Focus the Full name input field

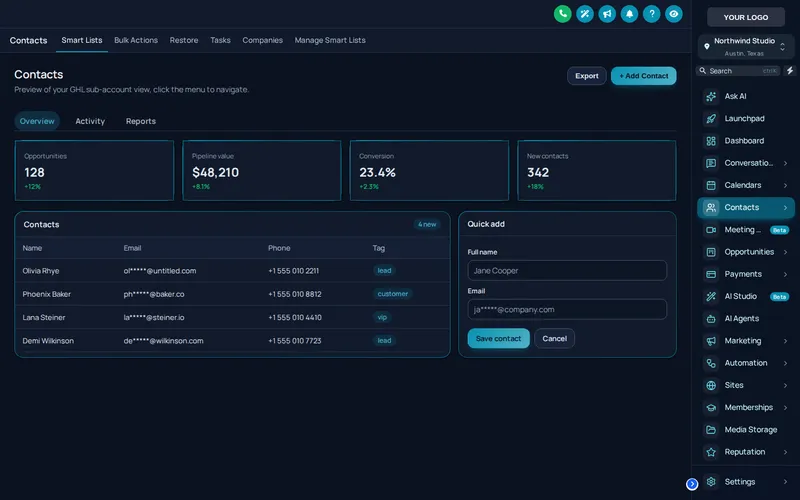click(567, 271)
